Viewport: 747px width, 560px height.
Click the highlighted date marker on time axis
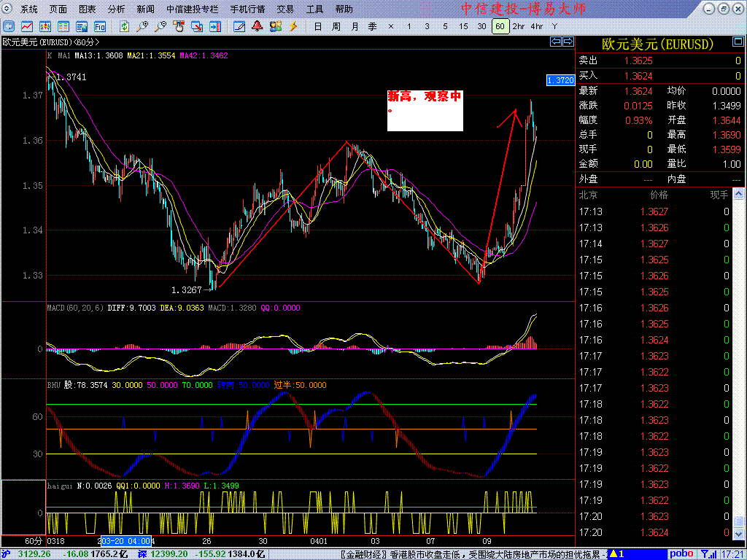[x=125, y=541]
